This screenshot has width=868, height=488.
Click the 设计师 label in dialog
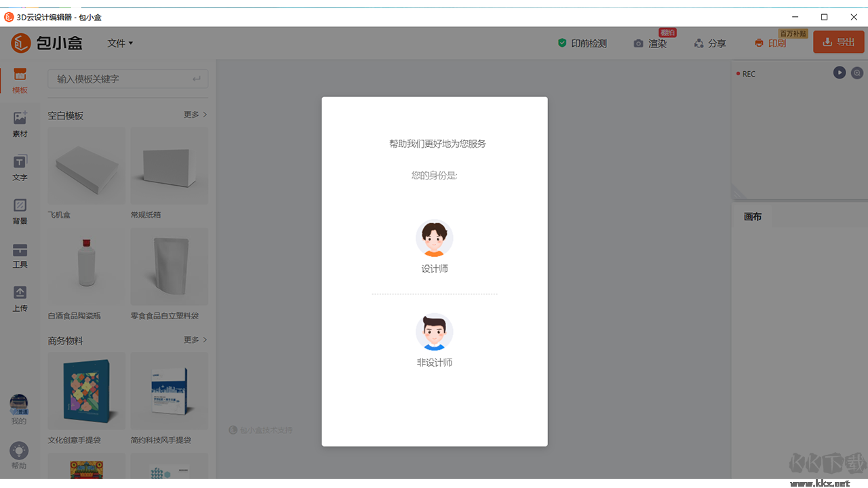point(435,269)
